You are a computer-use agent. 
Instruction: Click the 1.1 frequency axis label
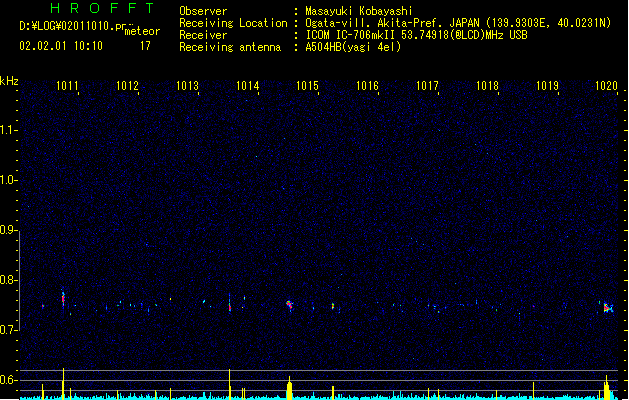(8, 130)
